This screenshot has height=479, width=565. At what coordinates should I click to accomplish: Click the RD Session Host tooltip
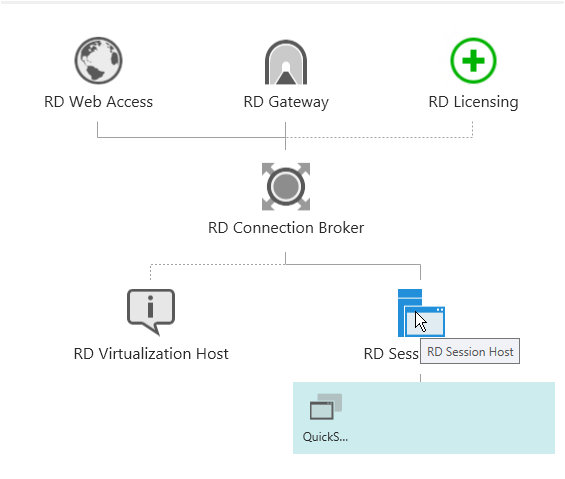pos(470,351)
